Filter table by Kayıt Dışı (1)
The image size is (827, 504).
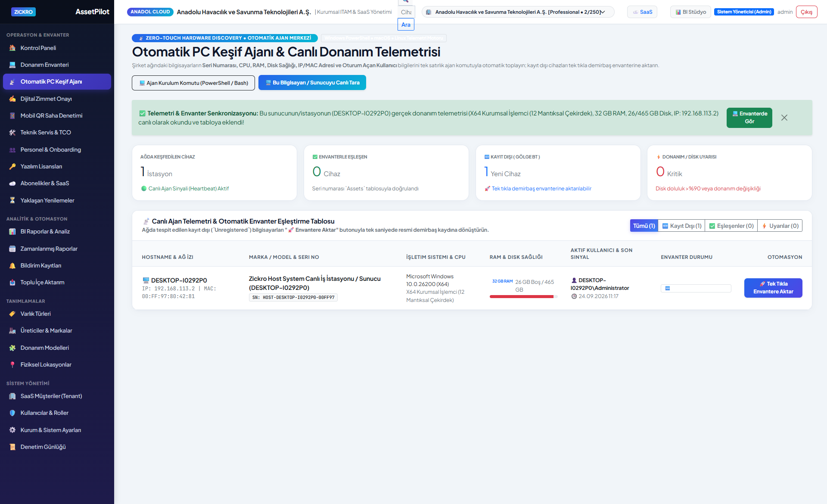pos(682,226)
